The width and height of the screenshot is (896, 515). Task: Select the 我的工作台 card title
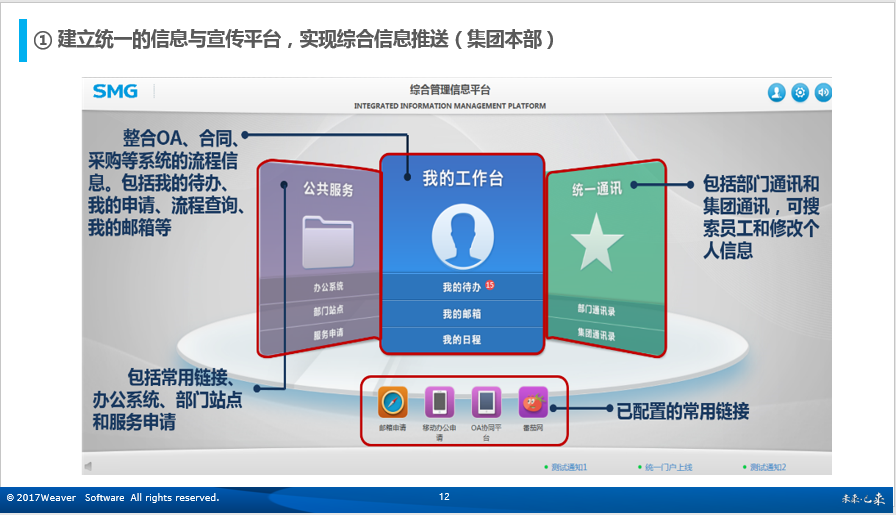tap(463, 178)
